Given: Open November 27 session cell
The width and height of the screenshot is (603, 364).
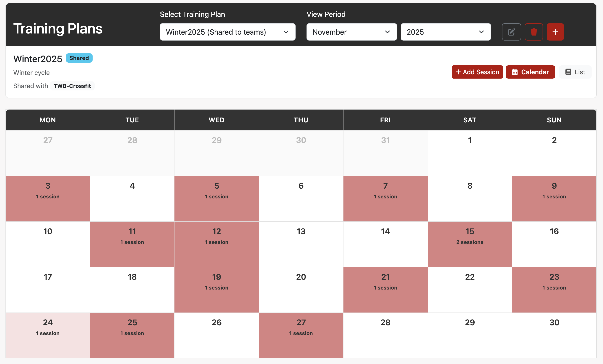Looking at the screenshot, I should click(x=301, y=335).
